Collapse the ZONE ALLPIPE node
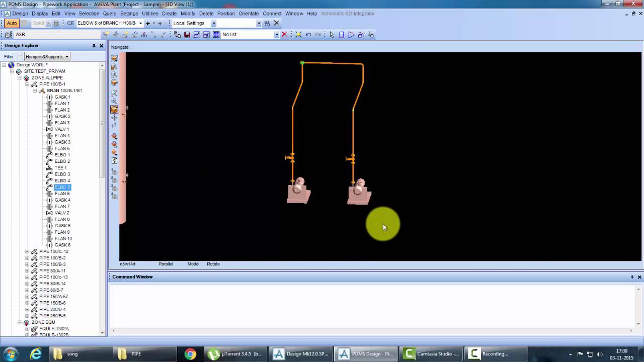Image resolution: width=644 pixels, height=362 pixels. coord(20,78)
